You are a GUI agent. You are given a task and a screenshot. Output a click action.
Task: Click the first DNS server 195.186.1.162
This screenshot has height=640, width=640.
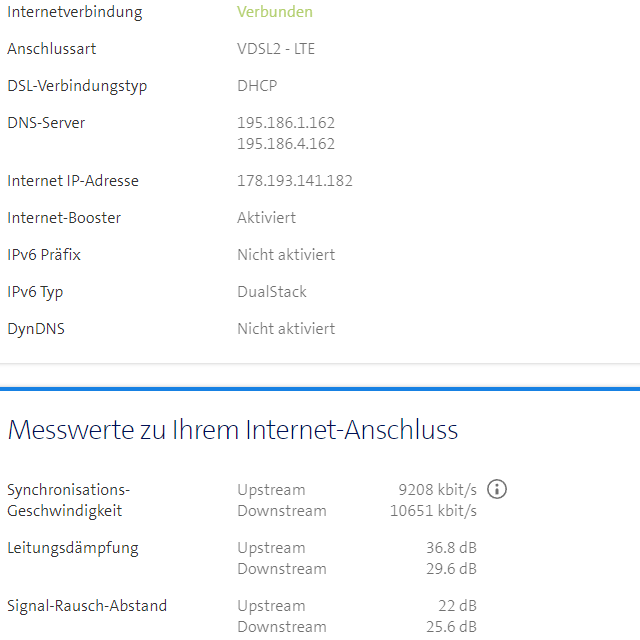coord(286,123)
